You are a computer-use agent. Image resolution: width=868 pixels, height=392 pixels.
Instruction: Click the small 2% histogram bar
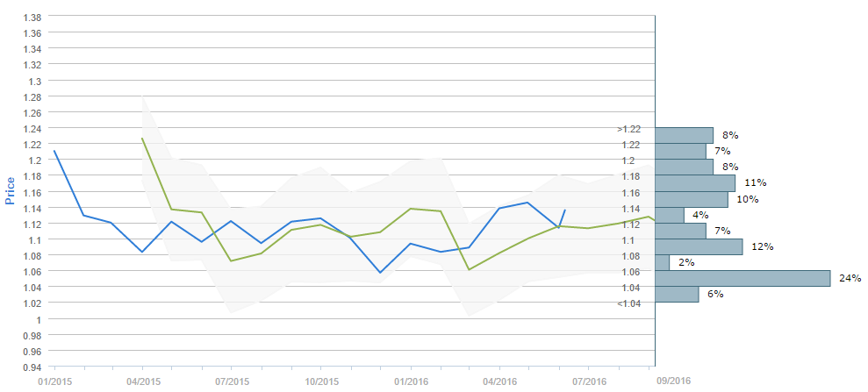663,262
